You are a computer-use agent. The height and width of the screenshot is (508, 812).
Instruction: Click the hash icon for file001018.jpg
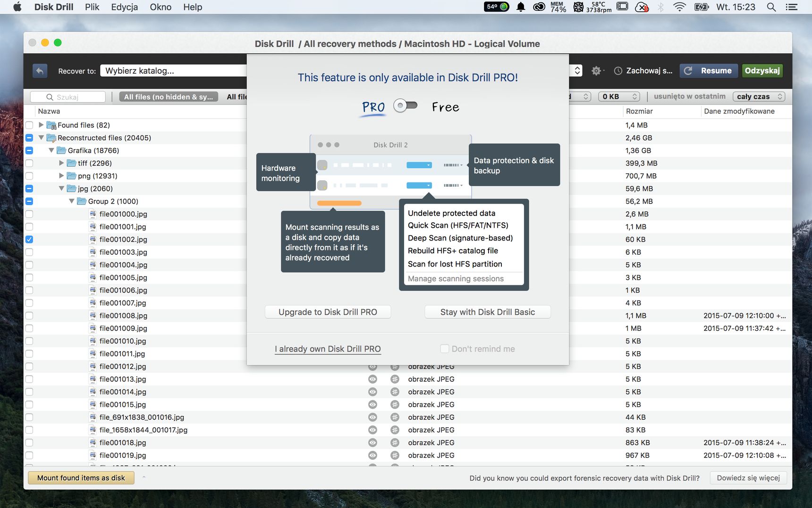(395, 443)
